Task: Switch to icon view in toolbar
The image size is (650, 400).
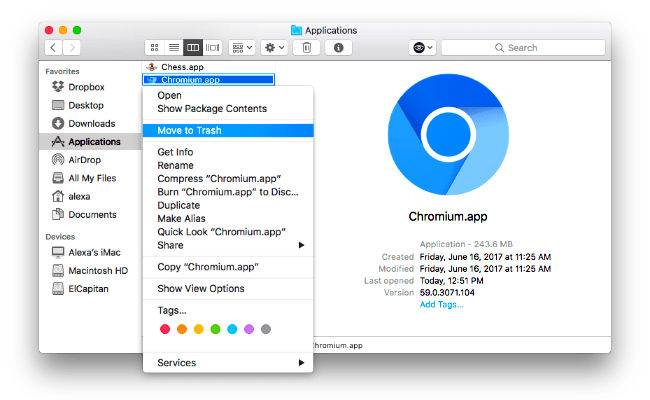Action: 155,47
